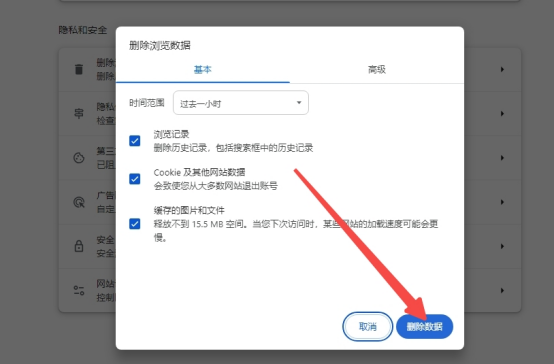Click the privacy guide compass icon behind dialog
Screen dimensions: 554x364
coord(79,113)
